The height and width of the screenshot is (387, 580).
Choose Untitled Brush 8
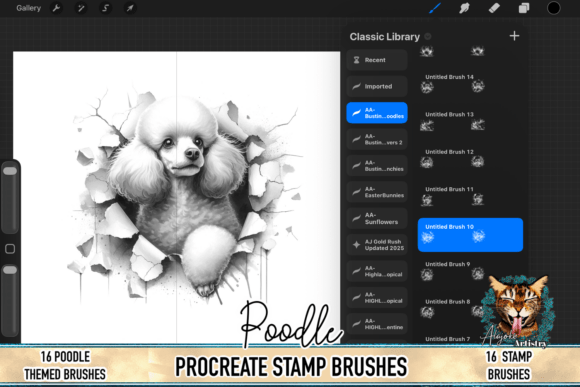tap(470, 309)
